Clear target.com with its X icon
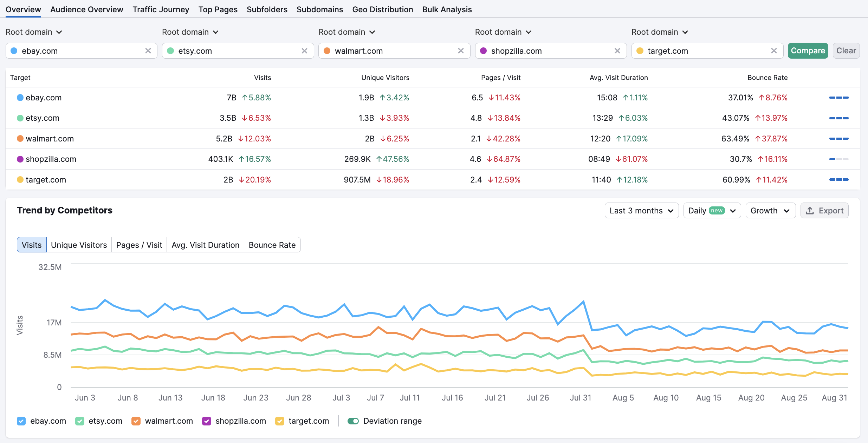 (774, 51)
